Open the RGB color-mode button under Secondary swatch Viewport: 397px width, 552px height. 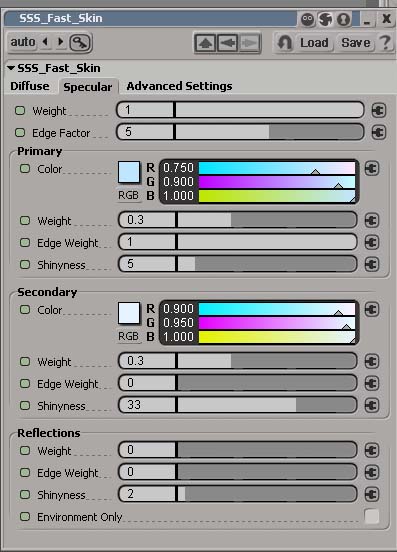(128, 336)
